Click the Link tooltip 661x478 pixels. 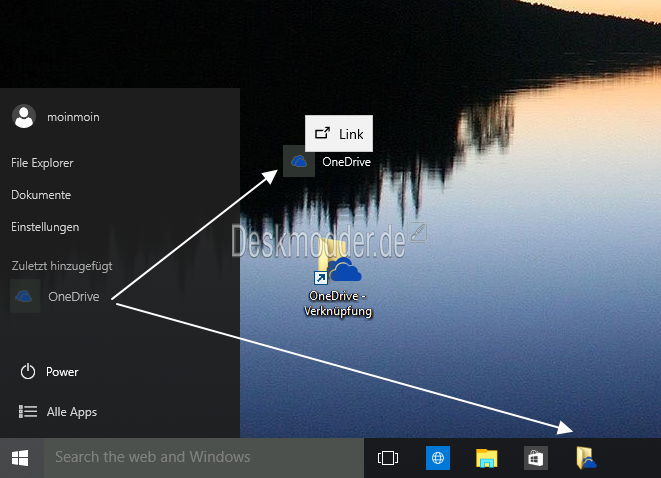point(339,134)
